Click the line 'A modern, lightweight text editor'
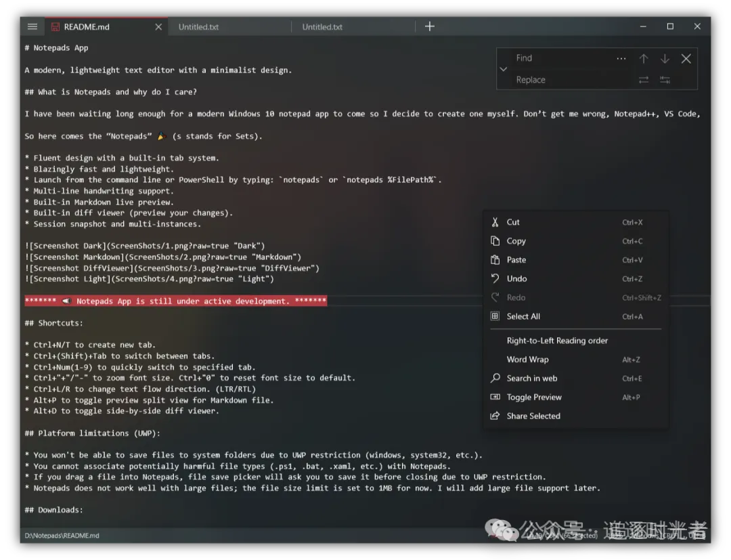This screenshot has width=731, height=560. point(158,70)
